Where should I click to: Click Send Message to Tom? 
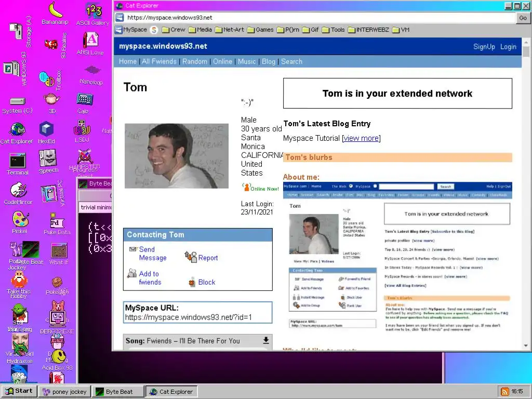152,254
